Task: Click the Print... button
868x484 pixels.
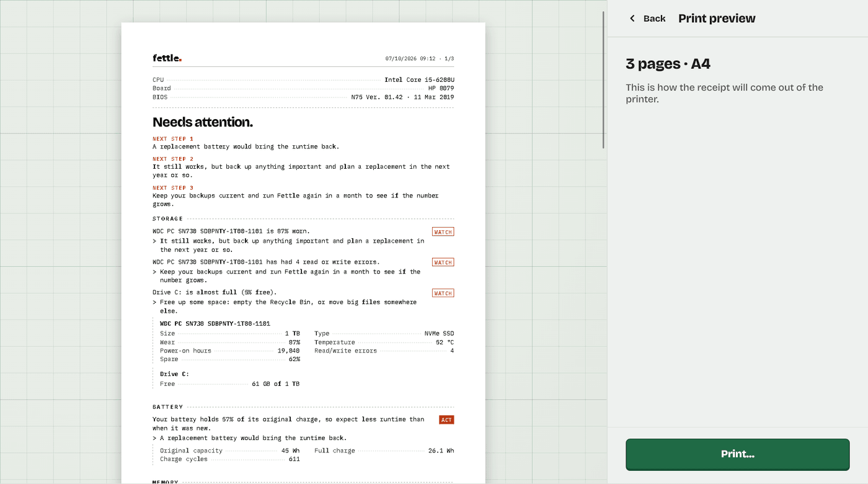Action: point(737,454)
